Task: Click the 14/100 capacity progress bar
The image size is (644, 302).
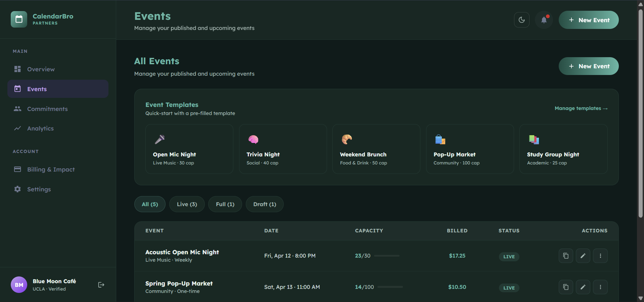Action: pyautogui.click(x=390, y=287)
